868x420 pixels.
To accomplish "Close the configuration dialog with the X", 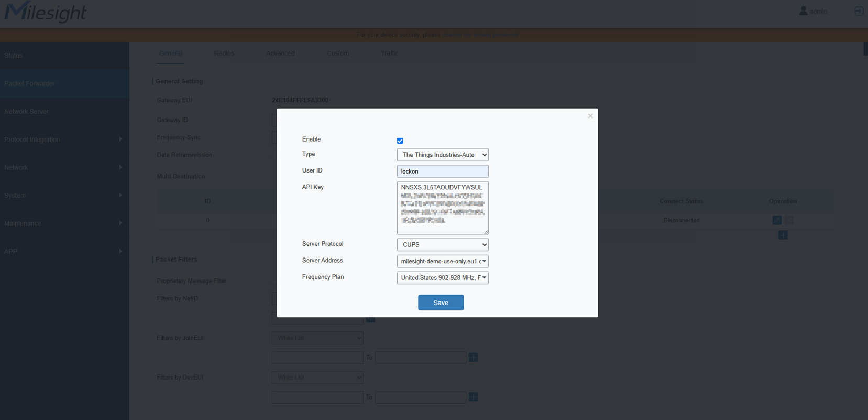I will pyautogui.click(x=590, y=116).
